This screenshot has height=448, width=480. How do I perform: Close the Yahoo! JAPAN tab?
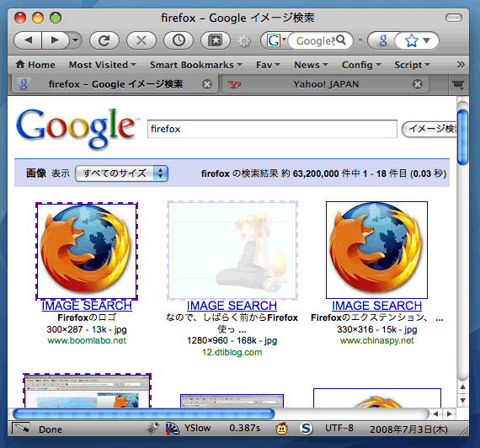418,84
